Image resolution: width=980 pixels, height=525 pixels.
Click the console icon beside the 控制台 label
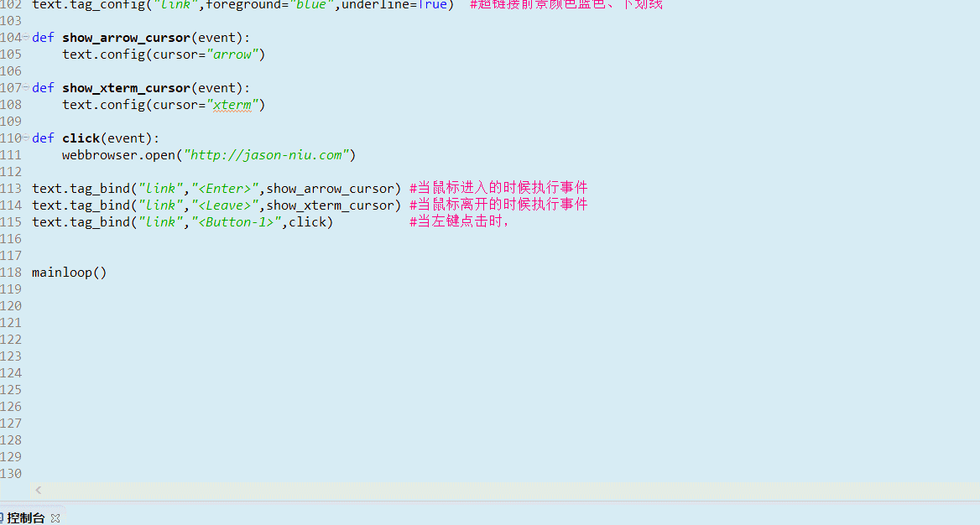pos(0,517)
